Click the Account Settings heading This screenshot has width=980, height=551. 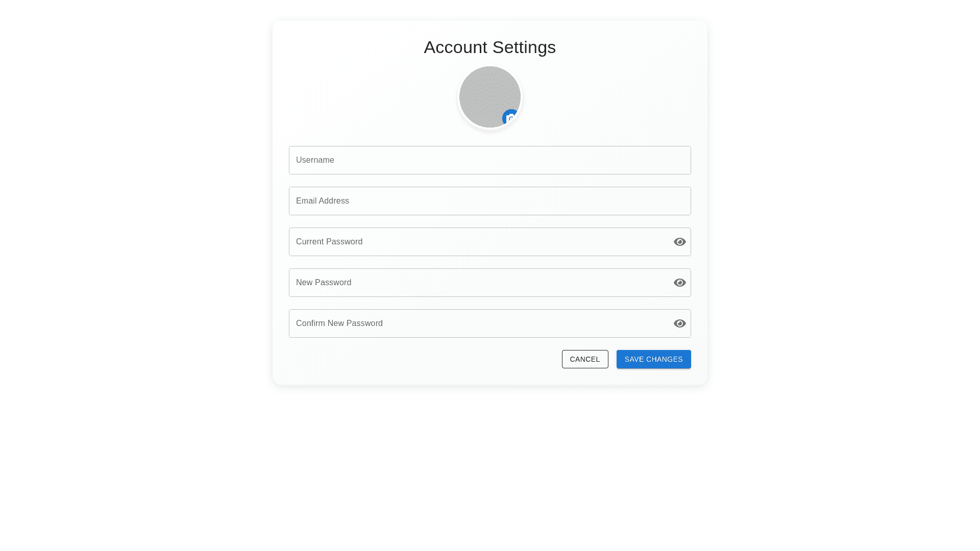[489, 47]
